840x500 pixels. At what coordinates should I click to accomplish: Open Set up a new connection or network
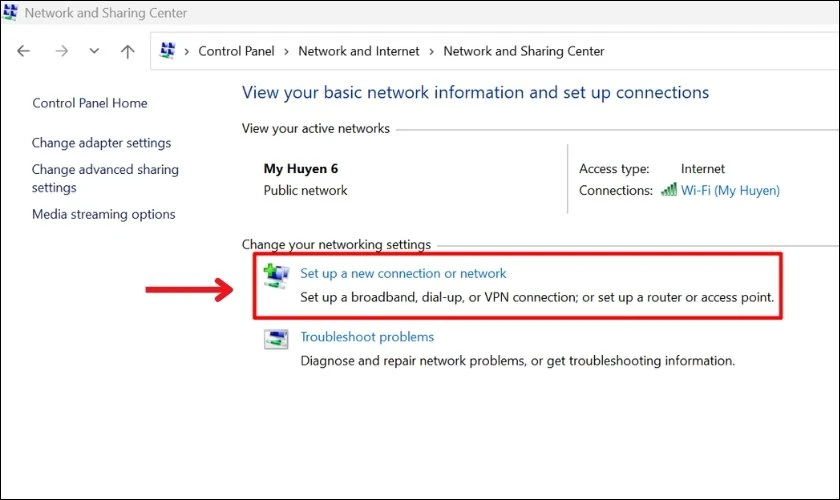coord(403,273)
